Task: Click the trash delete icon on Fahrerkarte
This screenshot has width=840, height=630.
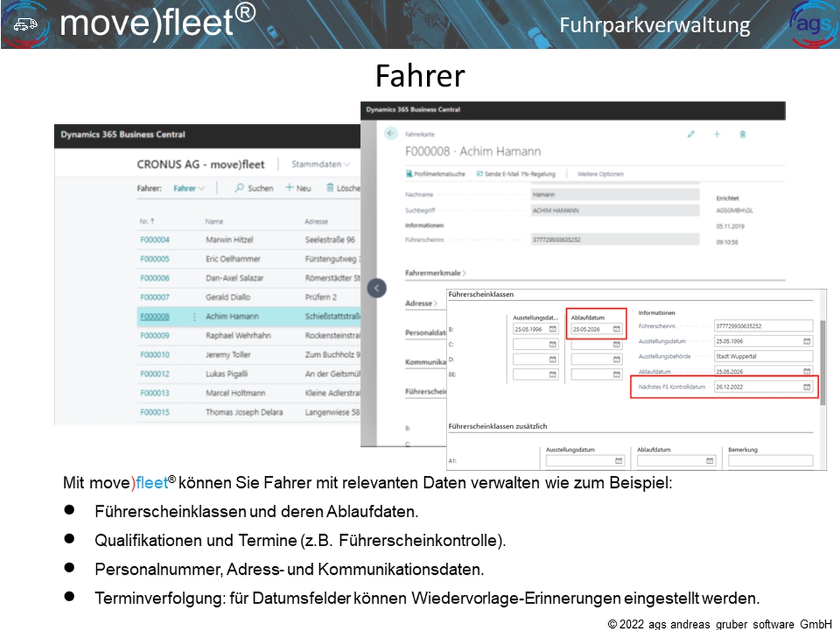Action: coord(743,134)
